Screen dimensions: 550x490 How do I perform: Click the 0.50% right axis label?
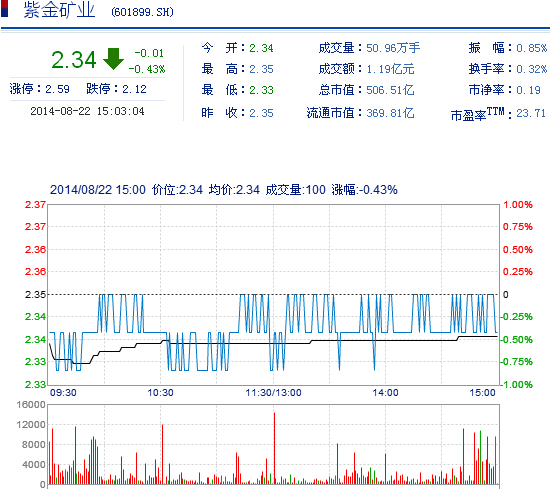pos(518,250)
